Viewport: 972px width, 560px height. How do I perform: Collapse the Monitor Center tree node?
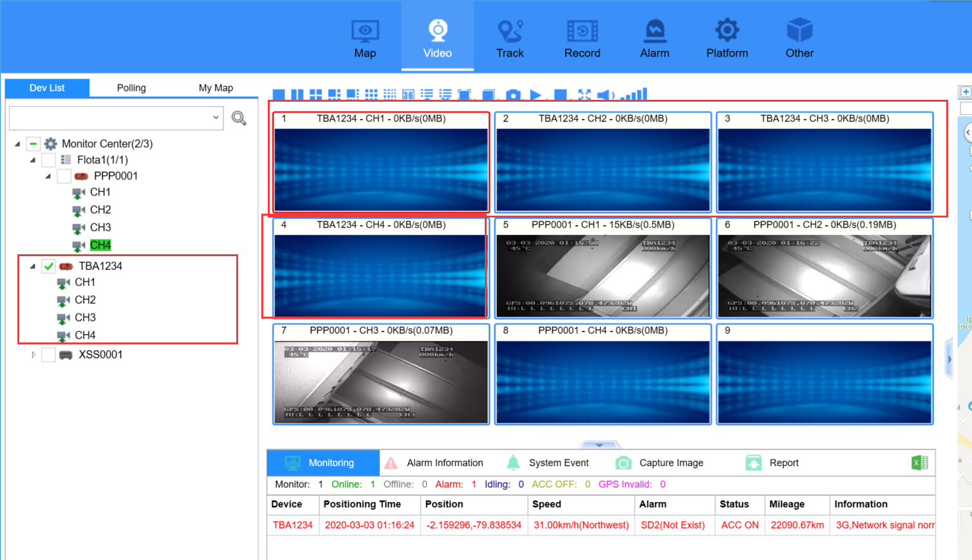coord(17,144)
